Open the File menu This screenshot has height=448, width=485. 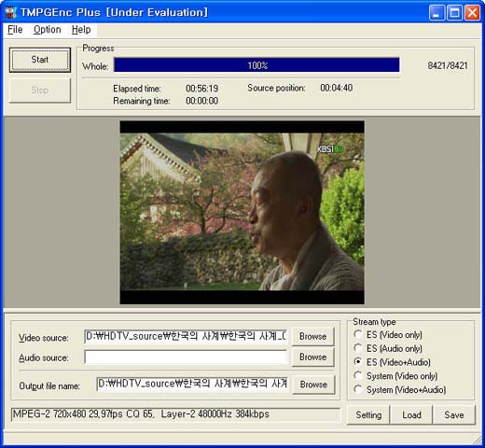(x=15, y=30)
